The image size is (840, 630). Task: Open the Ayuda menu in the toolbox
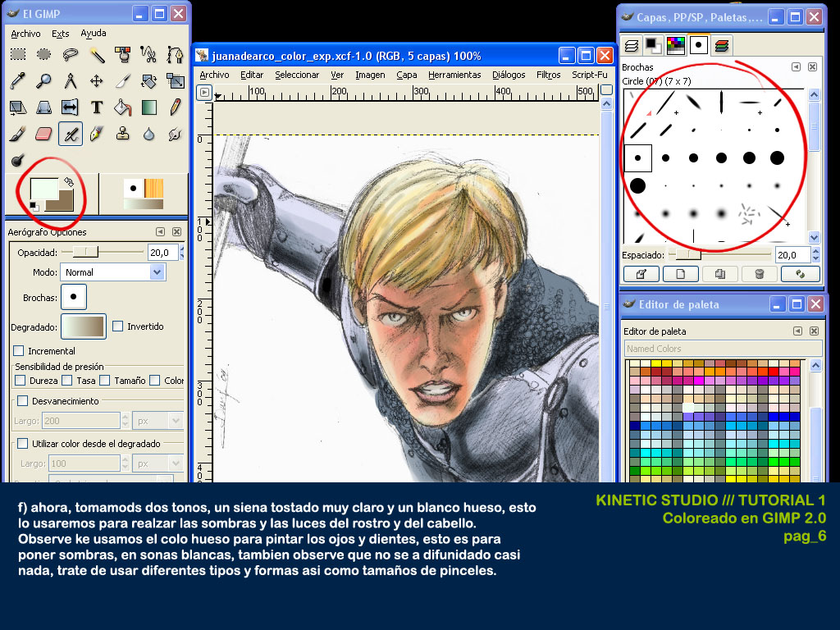(94, 33)
